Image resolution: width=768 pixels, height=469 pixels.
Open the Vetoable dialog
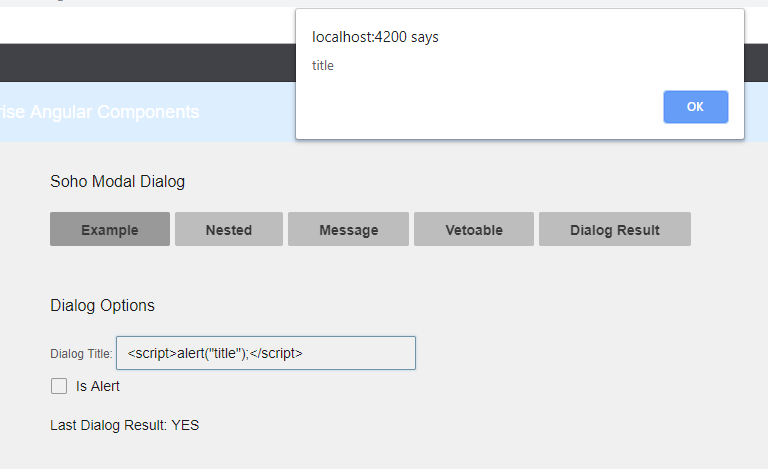(x=474, y=229)
